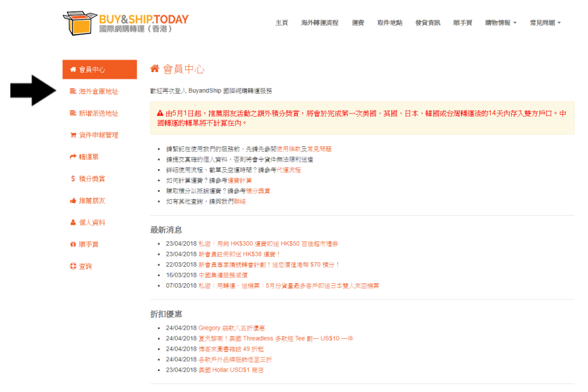This screenshot has width=588, height=392.
Task: Click the list icon beside 新增派送地址
Action: 73,113
